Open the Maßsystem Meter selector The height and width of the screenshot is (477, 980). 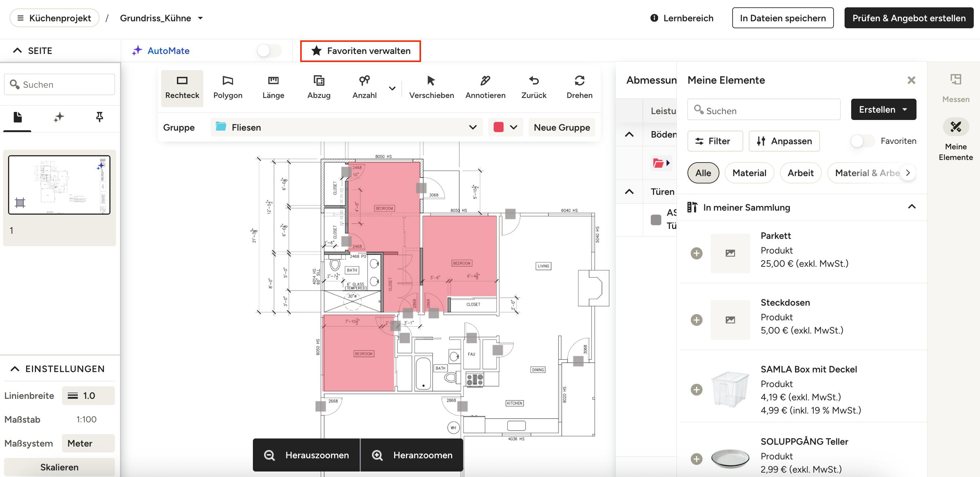(88, 443)
